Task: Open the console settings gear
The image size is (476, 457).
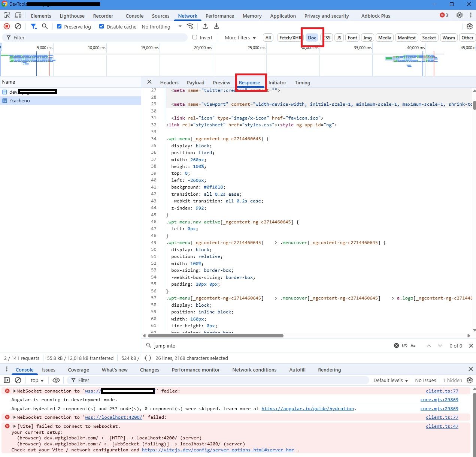Action: click(x=470, y=380)
